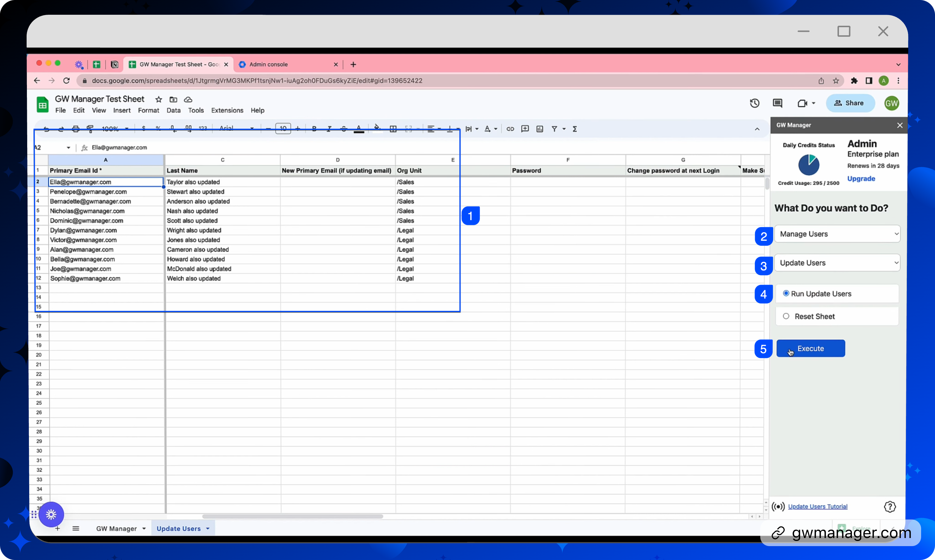Viewport: 935px width, 560px height.
Task: Toggle italic formatting
Action: 329,129
